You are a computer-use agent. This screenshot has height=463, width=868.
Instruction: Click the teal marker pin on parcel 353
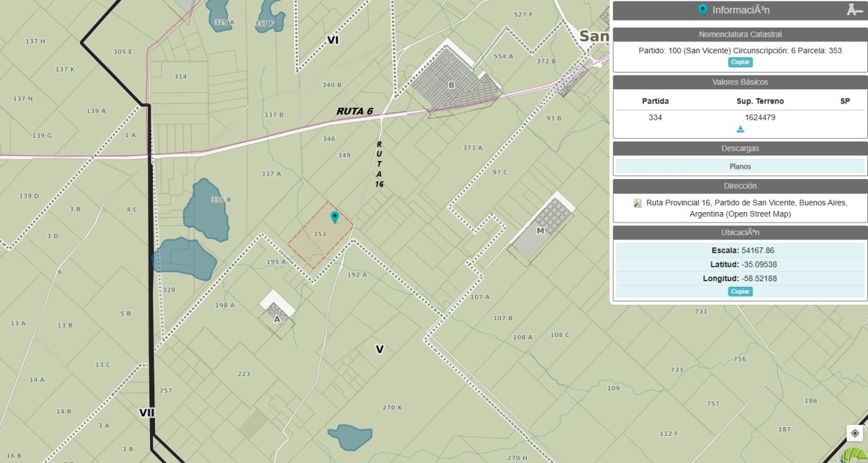coord(335,217)
